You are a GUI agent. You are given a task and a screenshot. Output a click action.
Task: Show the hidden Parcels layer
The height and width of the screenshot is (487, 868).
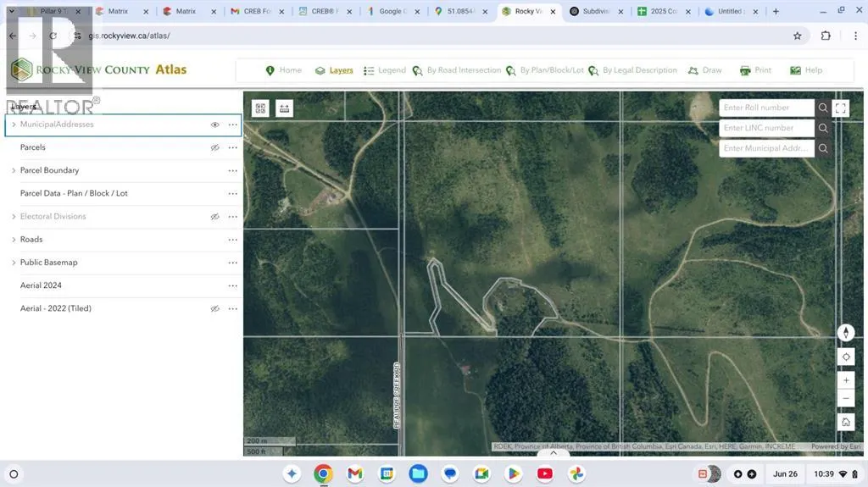click(x=214, y=147)
